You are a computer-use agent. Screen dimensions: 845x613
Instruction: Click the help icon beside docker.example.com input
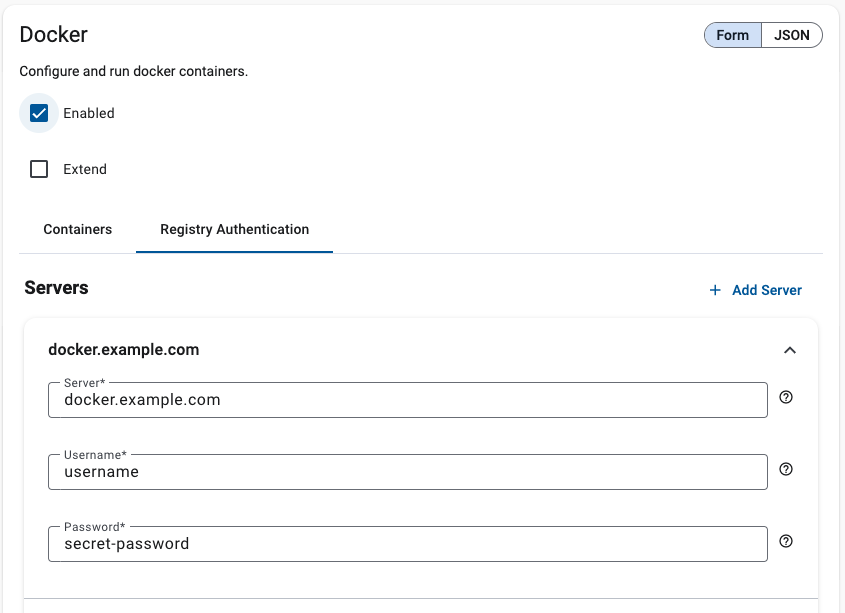[x=785, y=397]
